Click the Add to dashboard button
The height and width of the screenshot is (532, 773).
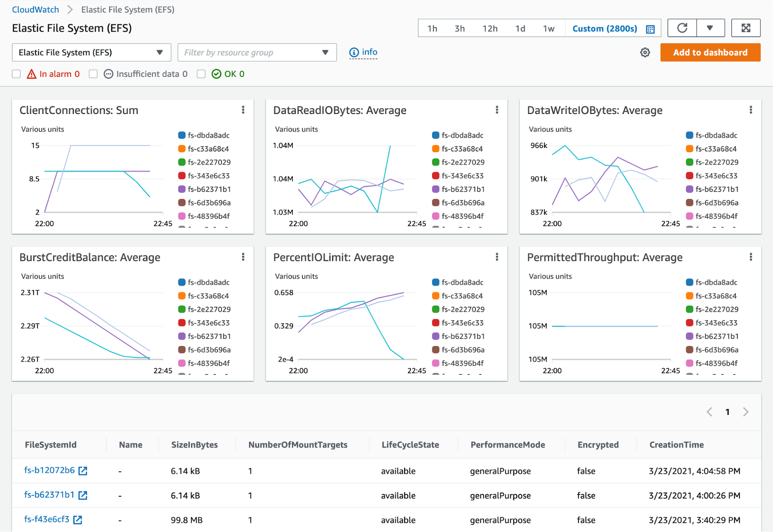710,52
